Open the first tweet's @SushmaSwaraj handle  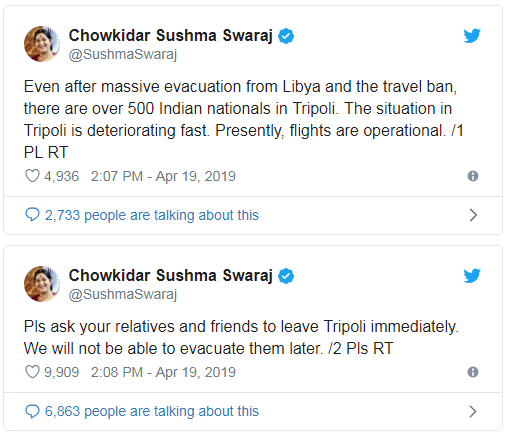click(123, 54)
